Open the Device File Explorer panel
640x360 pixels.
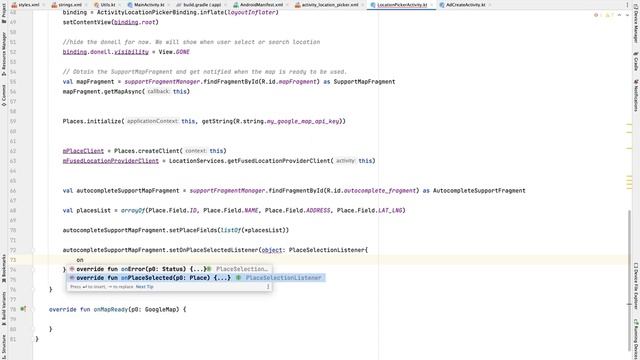tap(636, 287)
